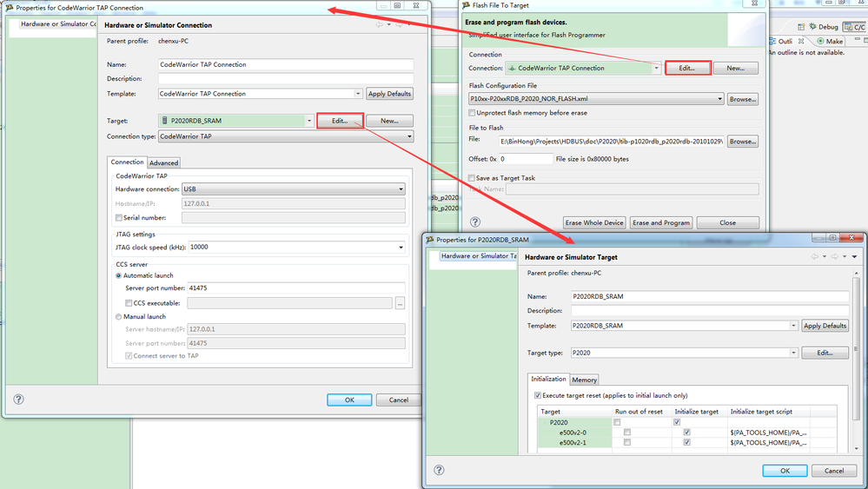Open the Target P2020RDB_SRAM dropdown
The height and width of the screenshot is (489, 868).
pos(309,121)
